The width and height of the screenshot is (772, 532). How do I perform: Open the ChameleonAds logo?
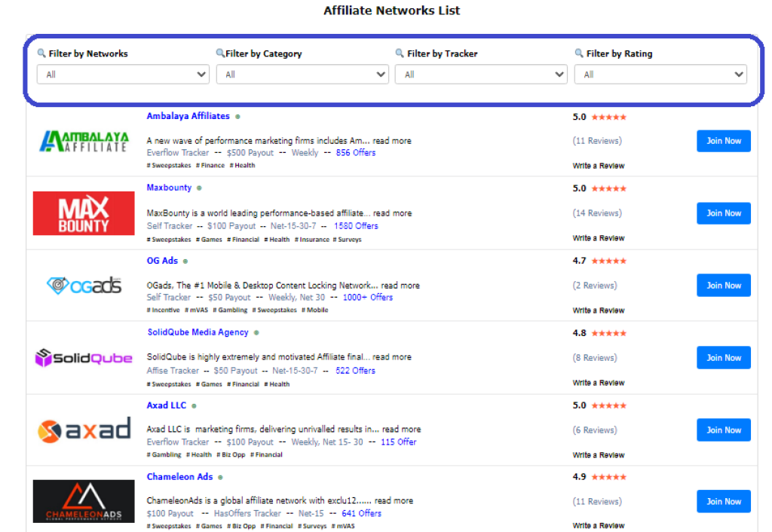pos(84,501)
